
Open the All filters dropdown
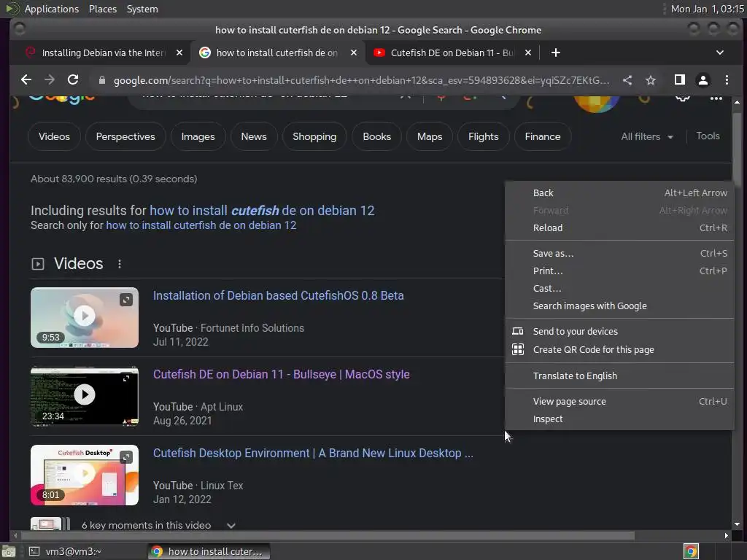click(646, 136)
